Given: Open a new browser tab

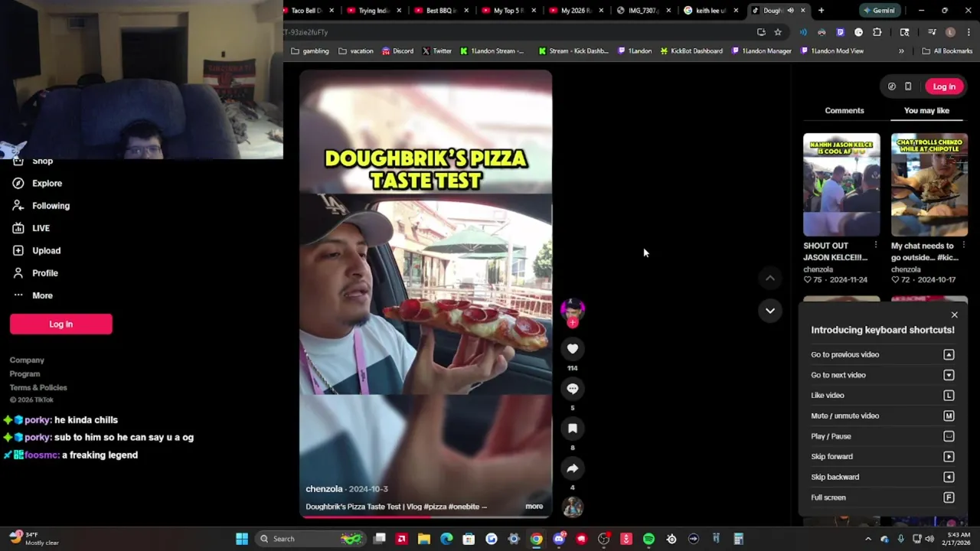Looking at the screenshot, I should coord(821,11).
